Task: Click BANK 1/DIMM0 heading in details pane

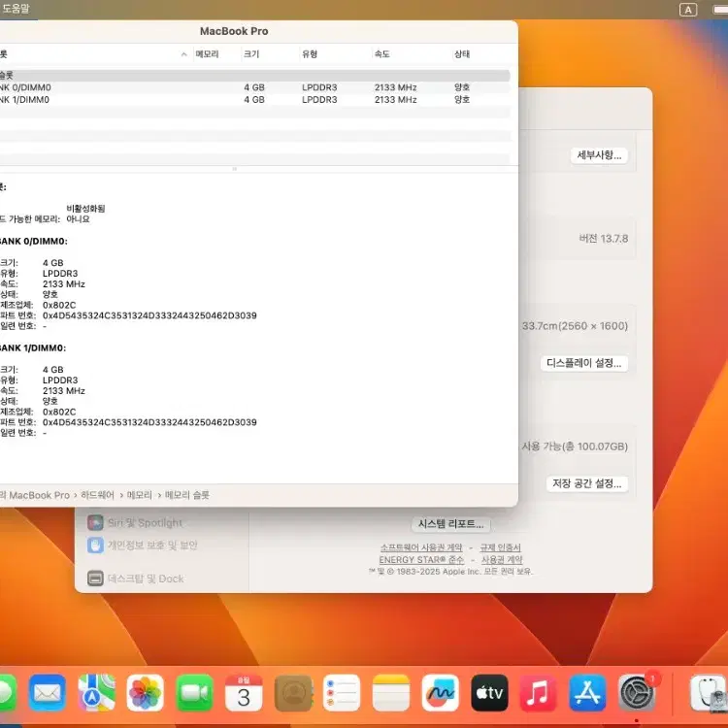Action: coord(33,347)
